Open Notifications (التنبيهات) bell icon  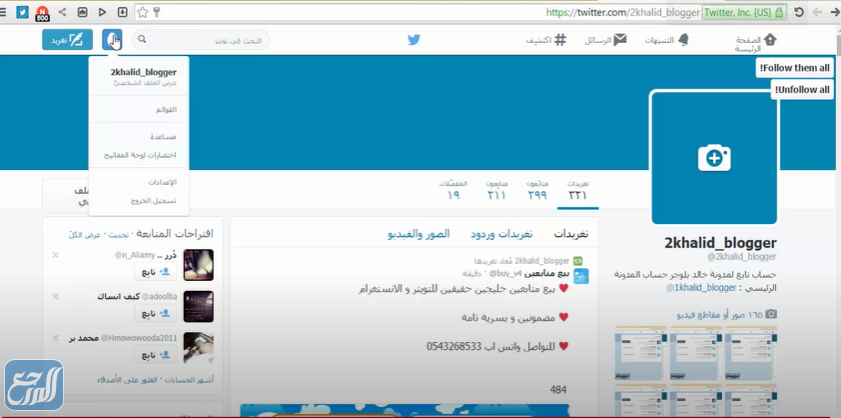coord(683,40)
